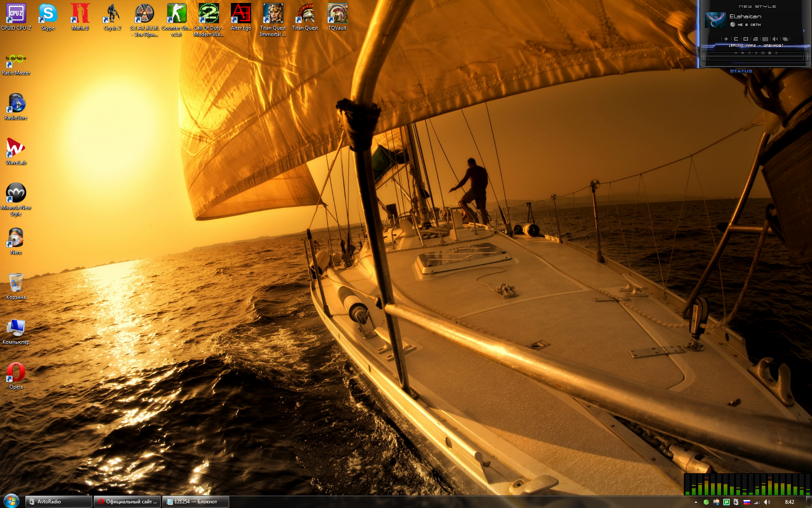Click the uTorrent tray icon
Image resolution: width=812 pixels, height=508 pixels.
(726, 502)
